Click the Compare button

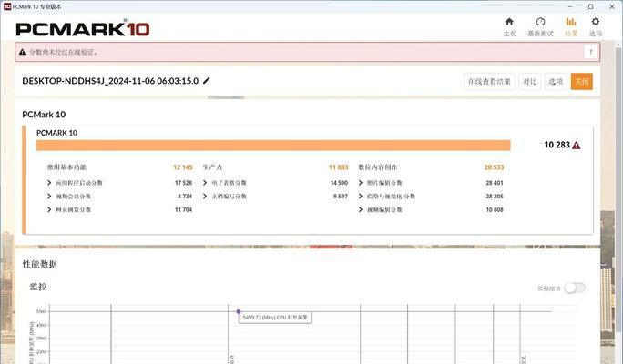coord(529,81)
